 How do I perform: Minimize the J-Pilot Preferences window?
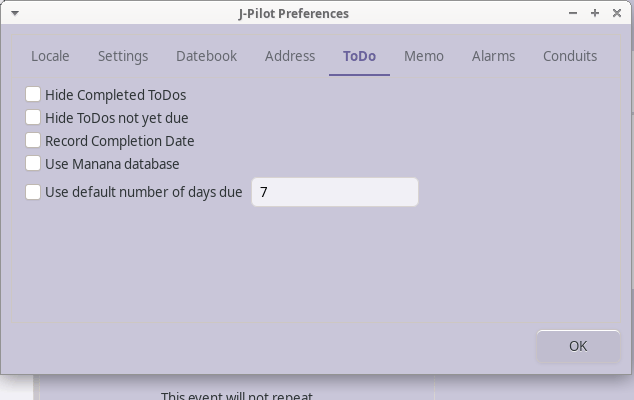(x=573, y=13)
